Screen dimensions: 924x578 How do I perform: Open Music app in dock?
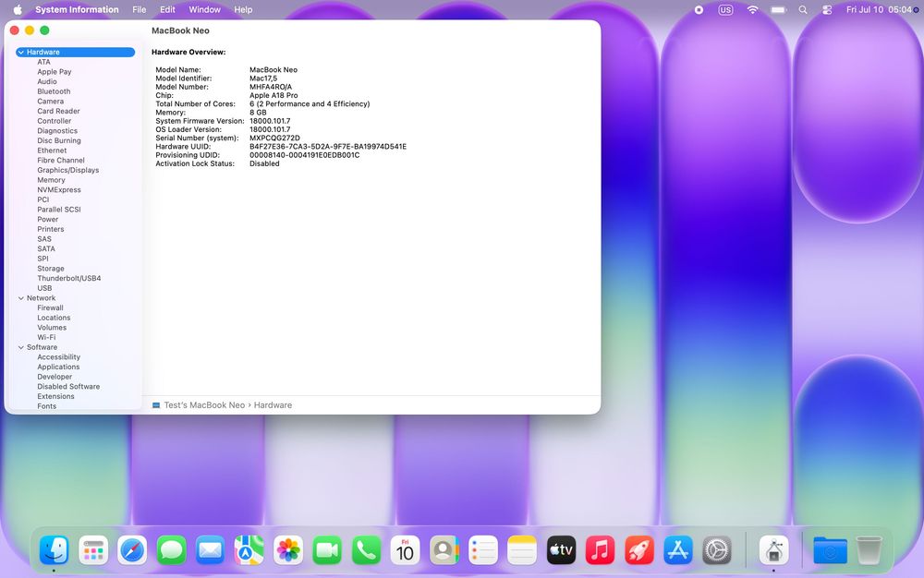pyautogui.click(x=600, y=550)
